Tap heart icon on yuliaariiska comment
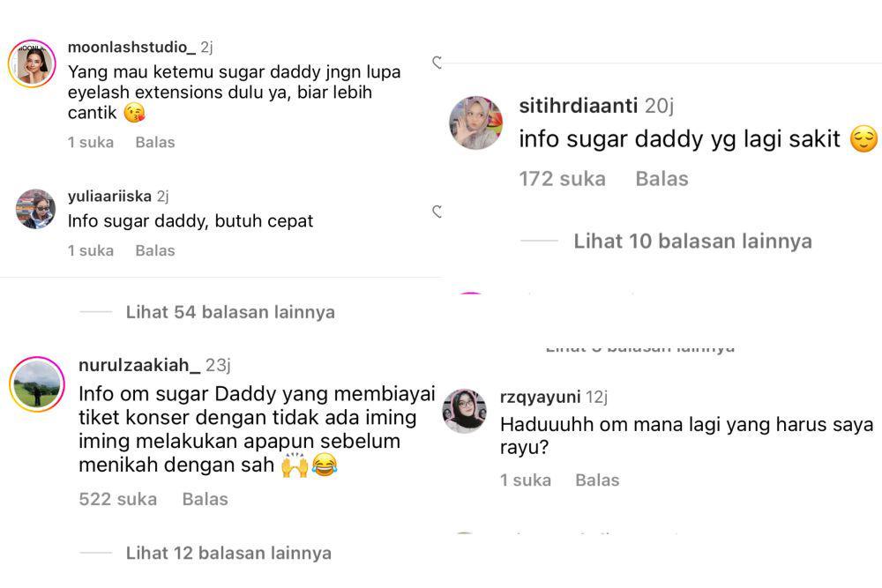The width and height of the screenshot is (882, 588). (437, 212)
